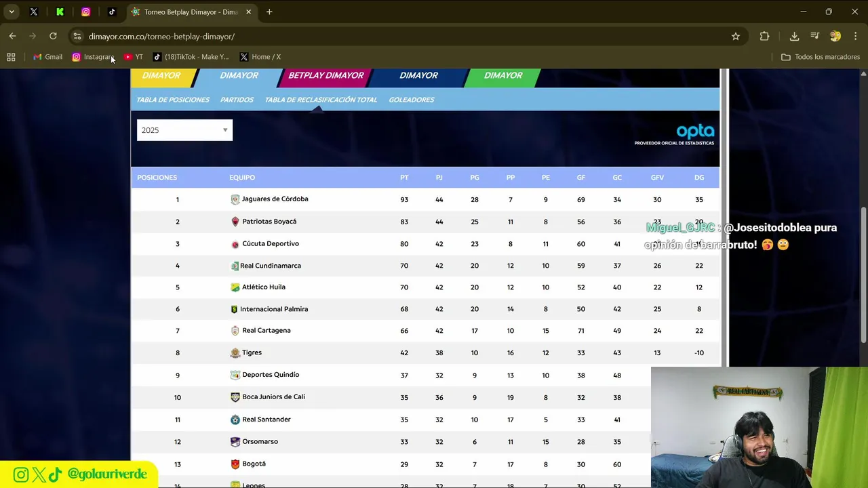The height and width of the screenshot is (488, 868).
Task: Select the BETPLAY DIMAYOR pink tab
Action: 325,76
